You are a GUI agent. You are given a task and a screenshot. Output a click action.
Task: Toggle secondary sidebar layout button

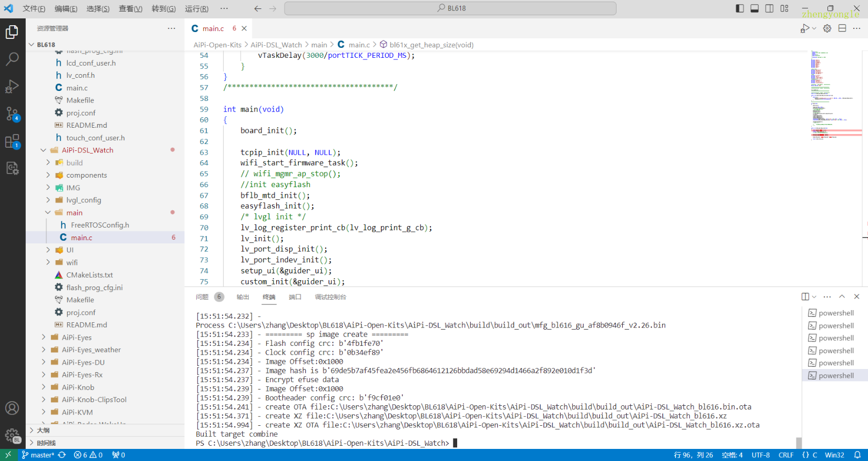click(769, 8)
